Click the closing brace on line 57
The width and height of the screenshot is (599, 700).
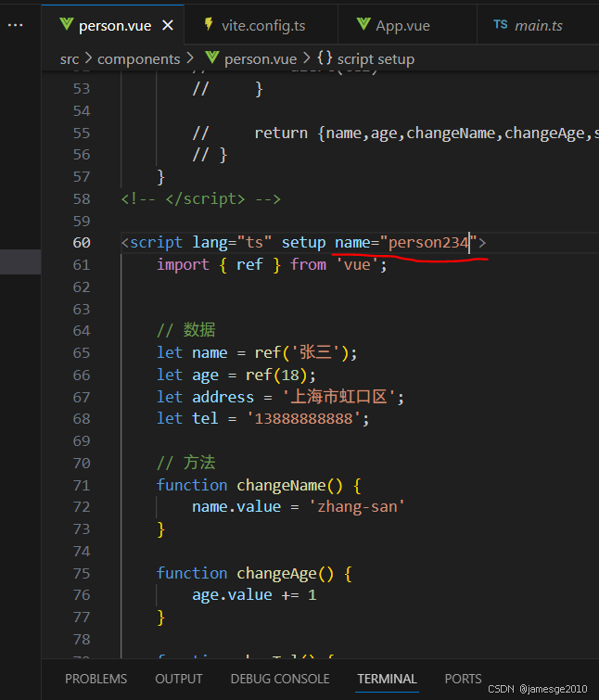click(x=160, y=177)
